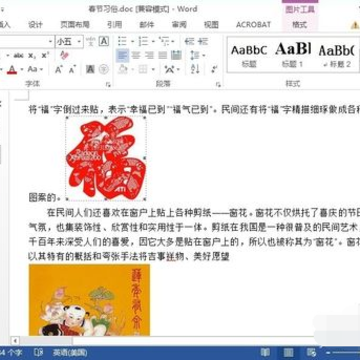Open the proofing check icon in status bar
The image size is (360, 360).
tap(38, 352)
